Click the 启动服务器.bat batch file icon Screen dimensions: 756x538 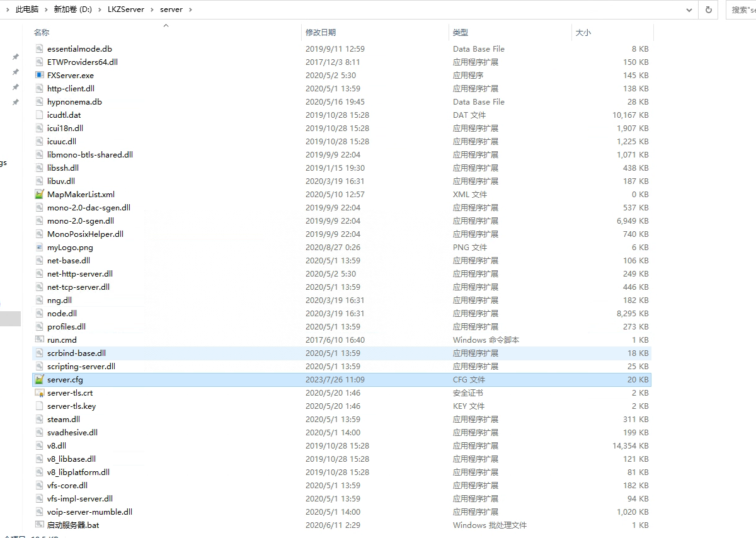(40, 525)
